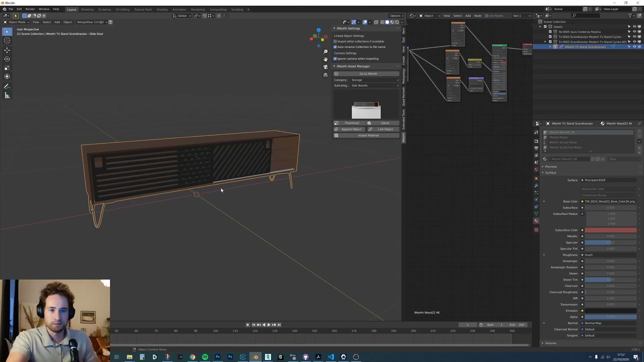Click the Go to iMeshh button

[366, 74]
